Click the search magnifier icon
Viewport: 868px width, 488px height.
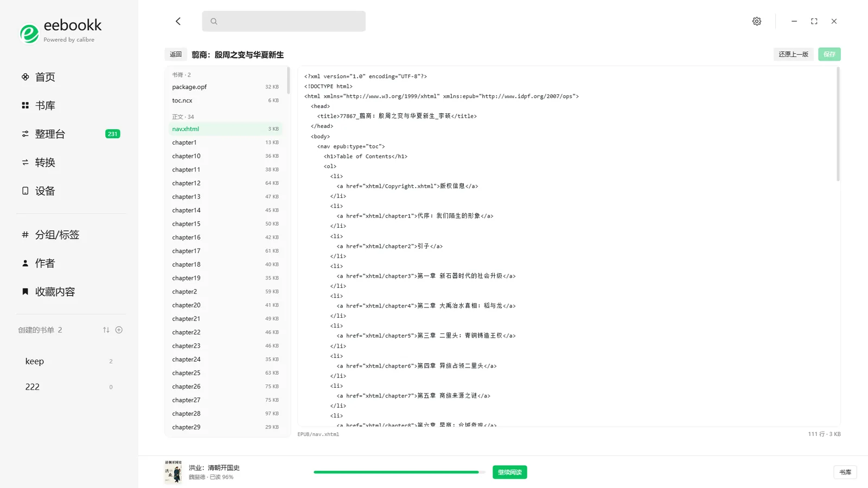tap(214, 21)
